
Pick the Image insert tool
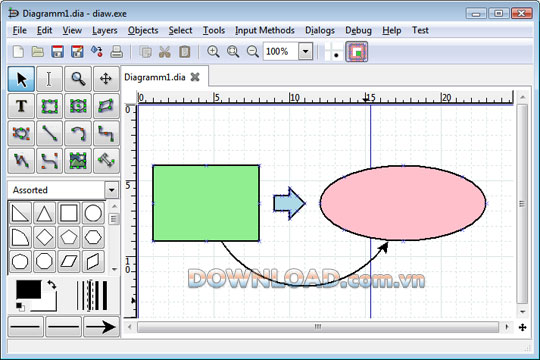click(x=78, y=161)
